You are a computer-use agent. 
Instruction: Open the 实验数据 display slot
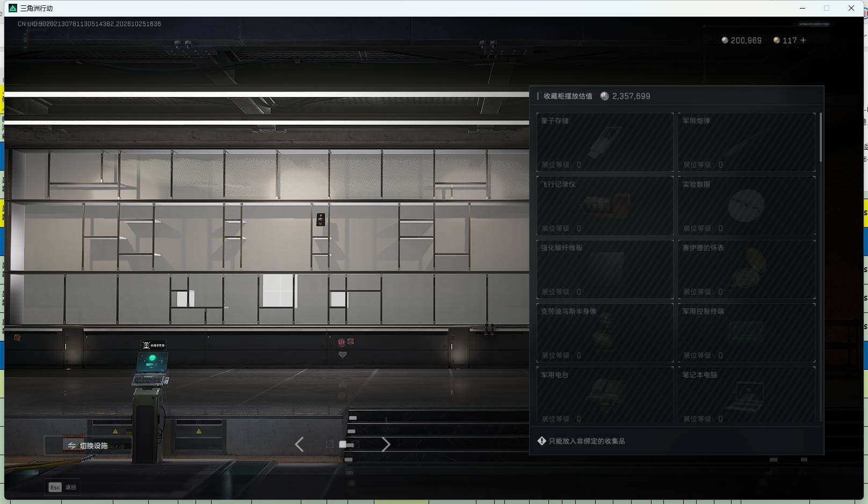click(747, 206)
